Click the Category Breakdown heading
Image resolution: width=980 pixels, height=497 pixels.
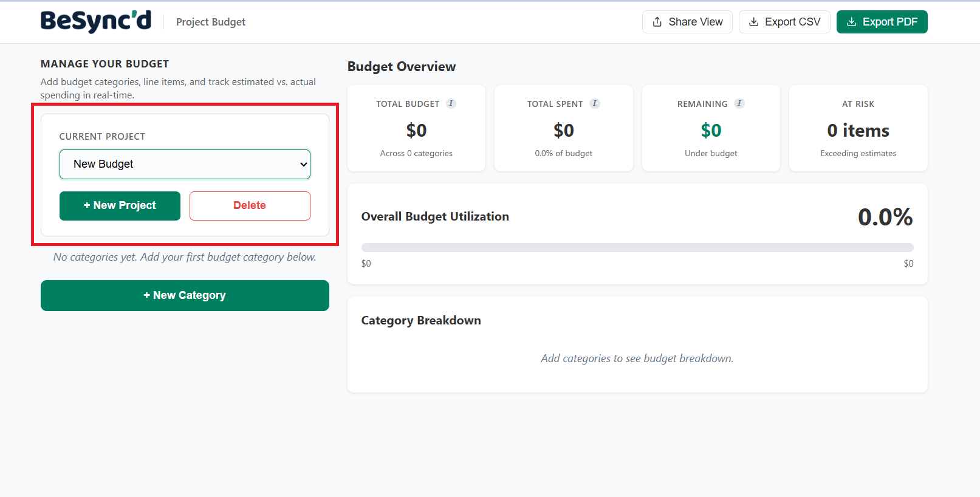coord(421,320)
